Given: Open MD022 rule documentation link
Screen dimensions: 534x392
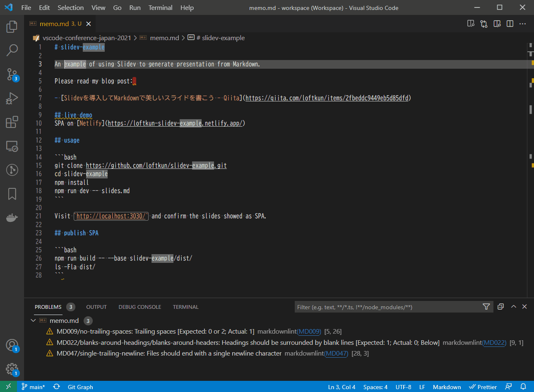Looking at the screenshot, I should point(495,342).
